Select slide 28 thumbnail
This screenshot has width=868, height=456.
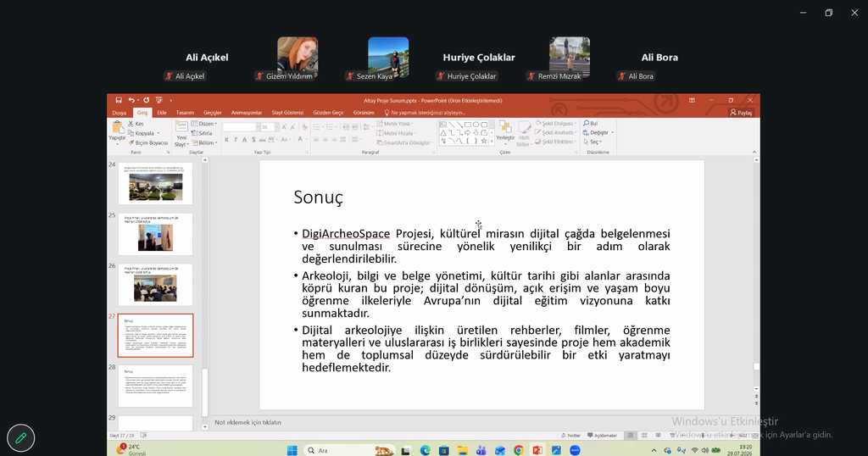156,386
